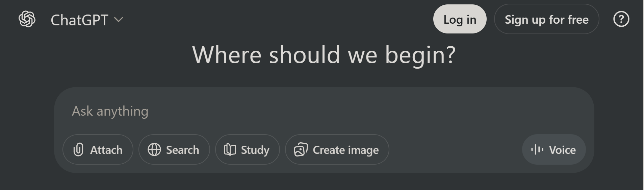Viewport: 644px width, 190px height.
Task: Click the paperclip attach icon
Action: [x=78, y=149]
